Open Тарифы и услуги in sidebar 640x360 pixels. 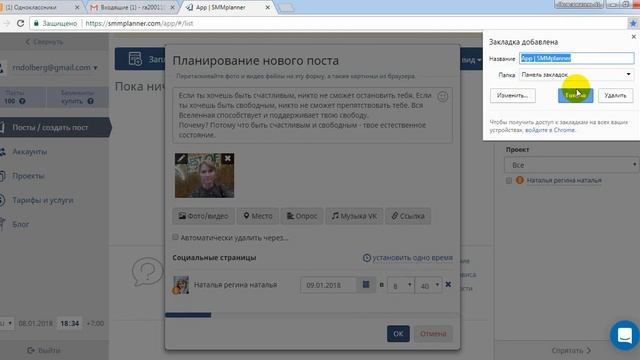[42, 200]
